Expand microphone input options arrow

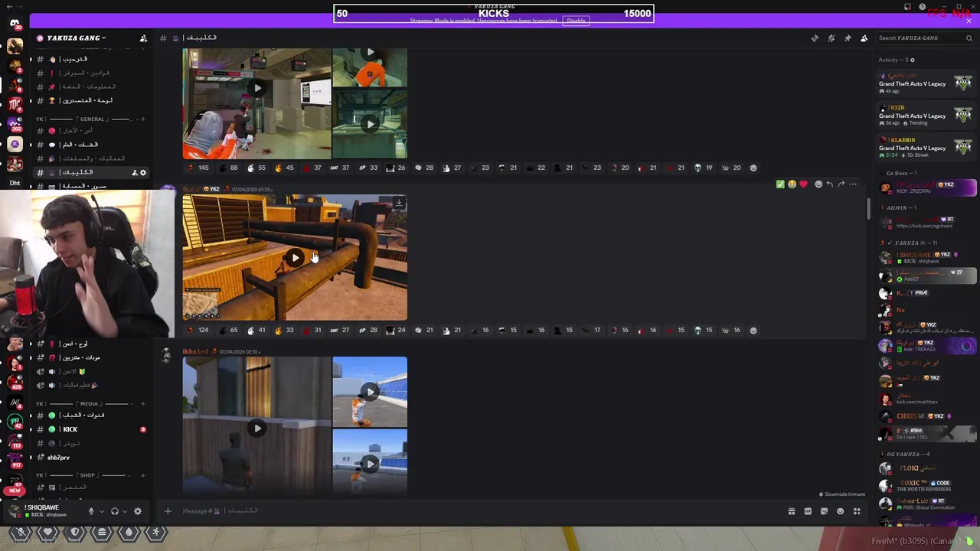101,511
